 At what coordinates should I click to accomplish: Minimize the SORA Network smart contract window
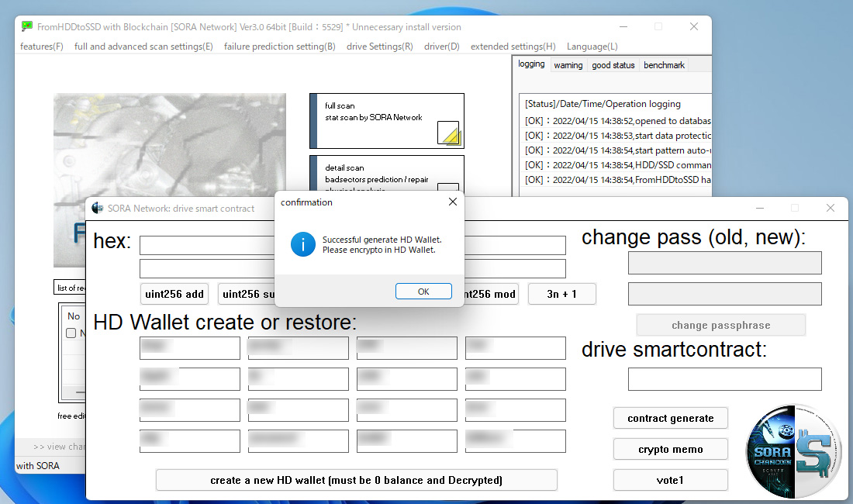[x=760, y=209]
